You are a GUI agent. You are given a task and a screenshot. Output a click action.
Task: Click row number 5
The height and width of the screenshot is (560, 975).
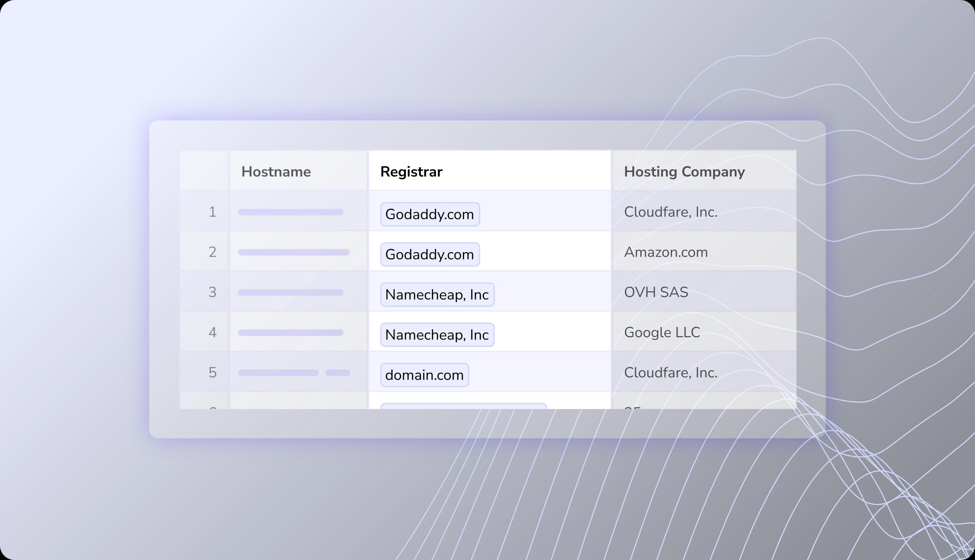(x=213, y=372)
